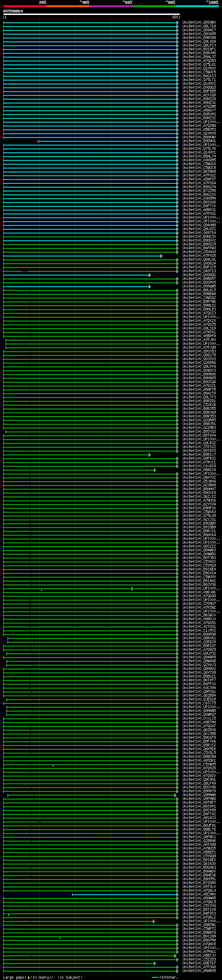
Task: Open hit UniRef100_Q94AC7
Action: 199,30
